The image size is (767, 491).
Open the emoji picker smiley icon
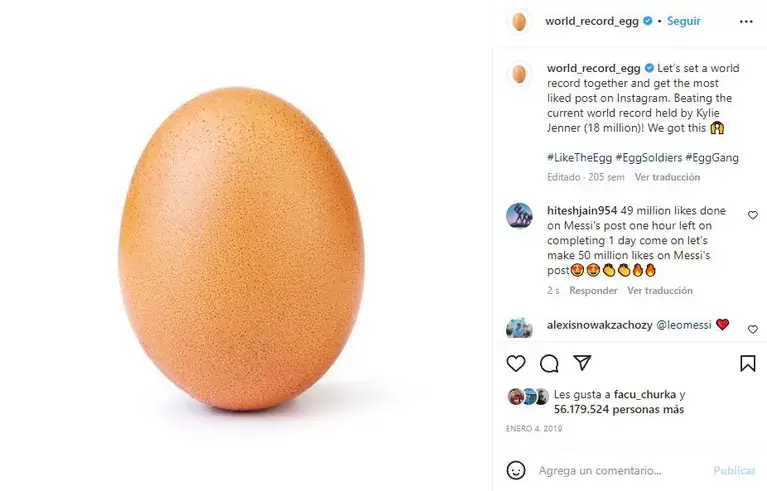pyautogui.click(x=516, y=470)
